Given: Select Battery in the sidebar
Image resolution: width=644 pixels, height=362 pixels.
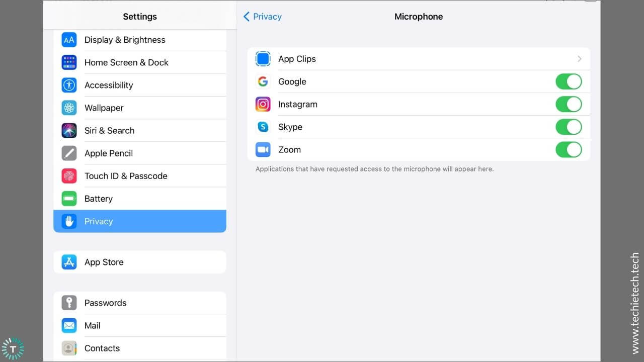Looking at the screenshot, I should pos(140,199).
